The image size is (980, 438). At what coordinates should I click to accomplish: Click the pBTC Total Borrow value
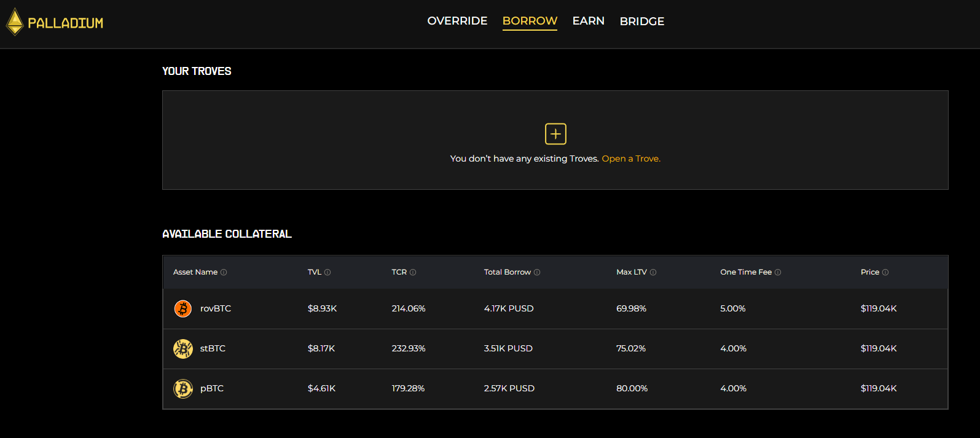(x=509, y=388)
